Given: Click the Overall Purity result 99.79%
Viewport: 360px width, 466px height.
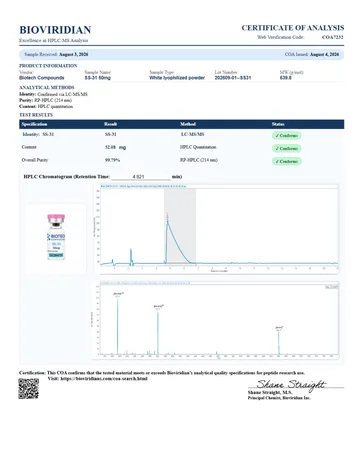Looking at the screenshot, I should coord(112,160).
